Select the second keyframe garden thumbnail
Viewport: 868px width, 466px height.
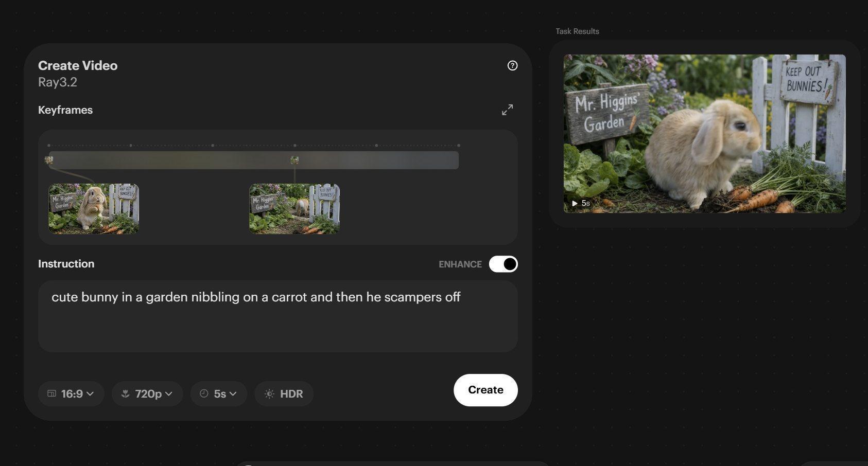[294, 209]
